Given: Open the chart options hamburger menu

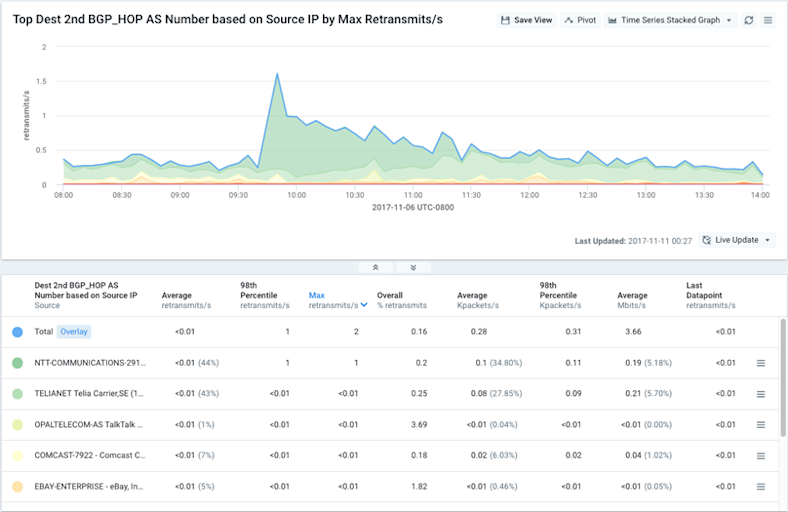Looking at the screenshot, I should pyautogui.click(x=768, y=20).
